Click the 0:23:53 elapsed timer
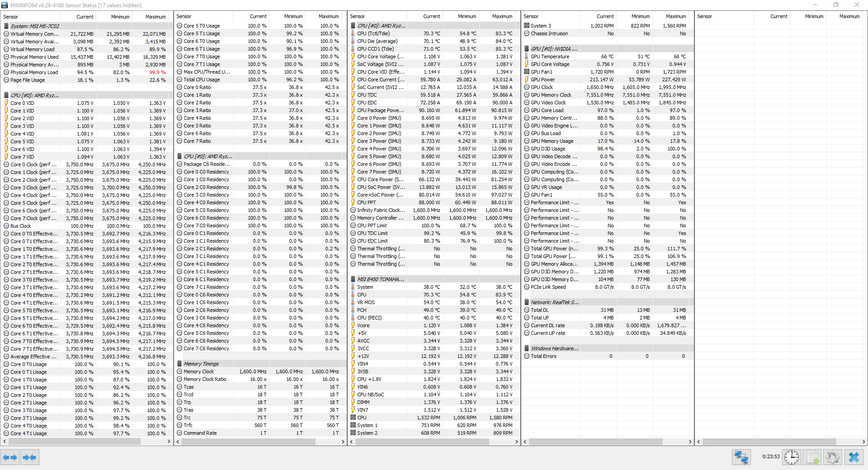This screenshot has width=868, height=470. (771, 456)
